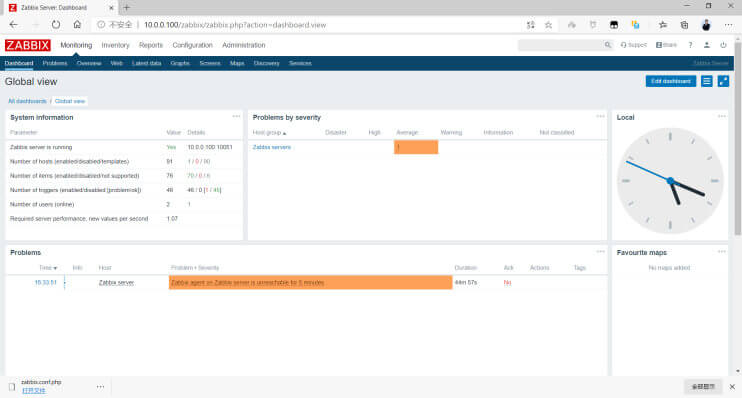This screenshot has height=398, width=742.
Task: Open browser profile avatar
Action: pyautogui.click(x=706, y=25)
